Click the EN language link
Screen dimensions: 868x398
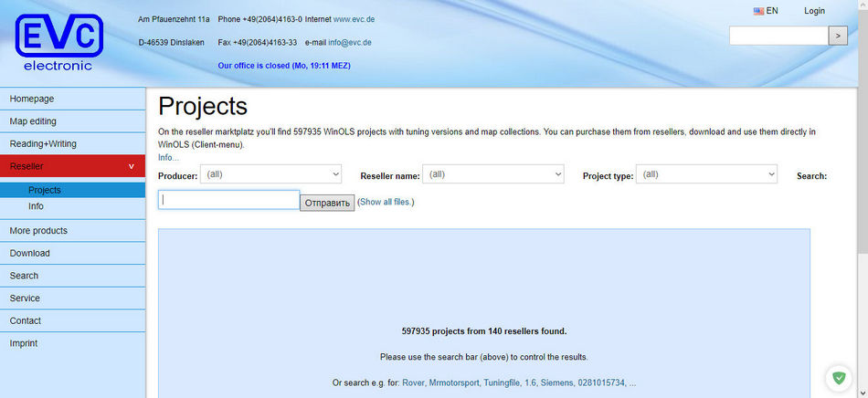[x=772, y=11]
